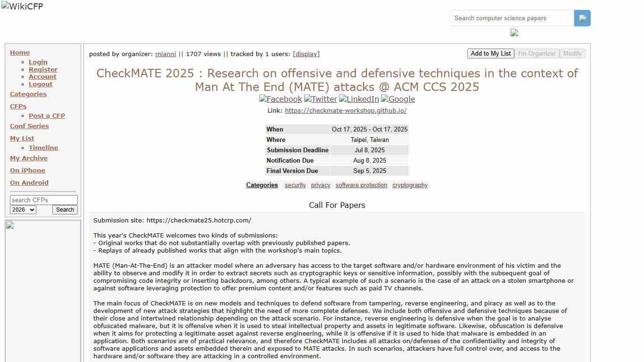Click the search CFPs input field

[44, 200]
